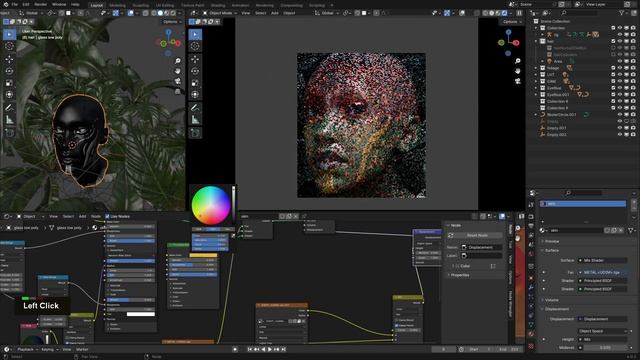The width and height of the screenshot is (640, 360).
Task: Toggle exclude checkbox for Eyelhsa collection
Action: click(613, 88)
